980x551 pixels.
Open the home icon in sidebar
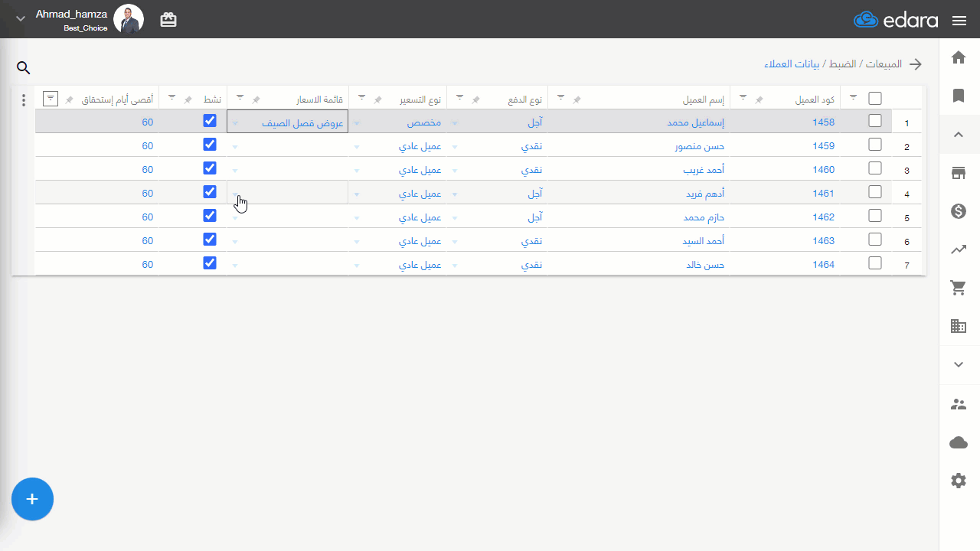[x=959, y=57]
